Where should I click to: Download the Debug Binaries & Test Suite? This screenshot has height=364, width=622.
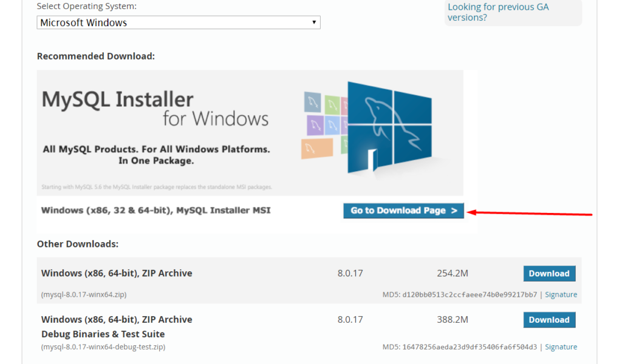pyautogui.click(x=549, y=320)
